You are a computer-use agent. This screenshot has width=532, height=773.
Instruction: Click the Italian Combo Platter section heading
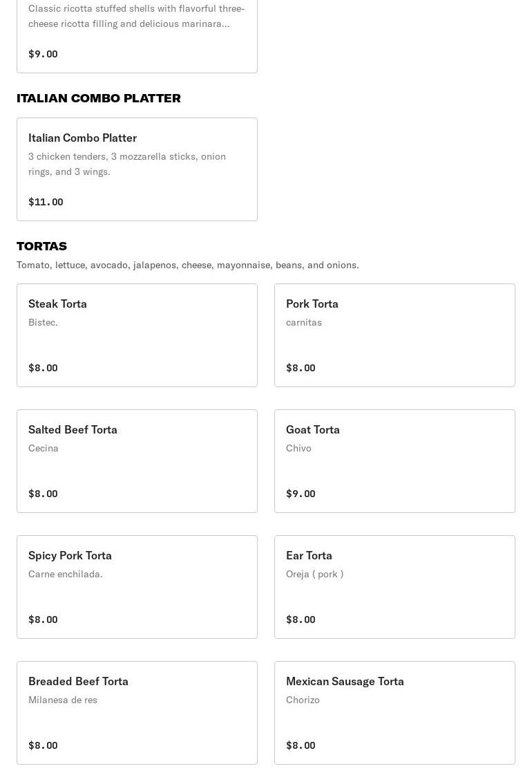click(99, 98)
